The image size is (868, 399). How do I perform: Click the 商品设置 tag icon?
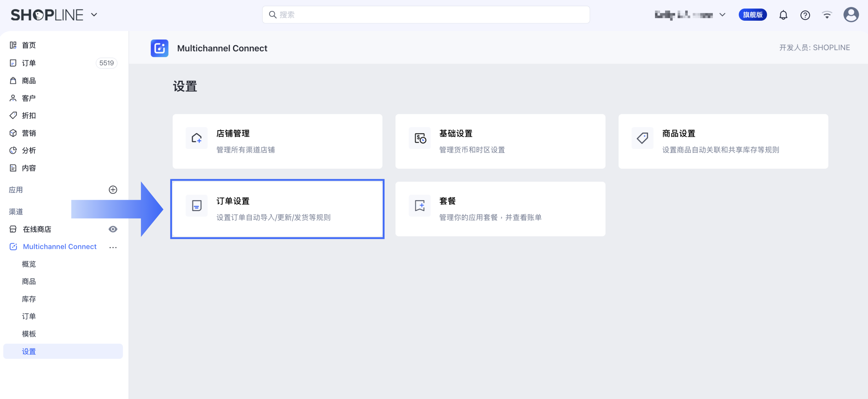(642, 138)
